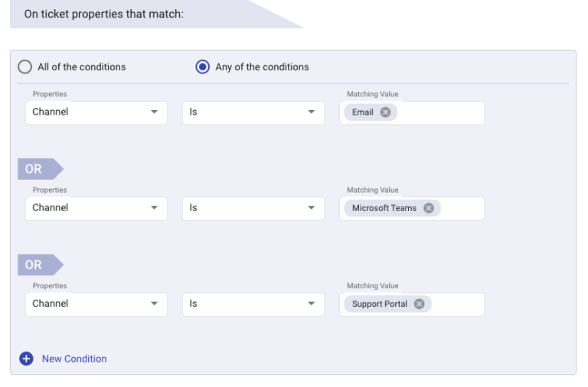Open third condition's Is operator dropdown

coord(253,304)
